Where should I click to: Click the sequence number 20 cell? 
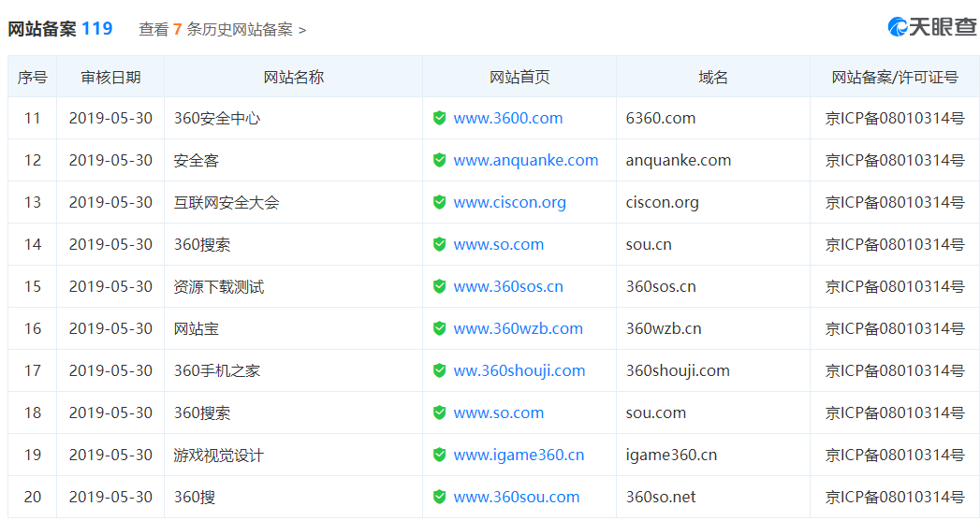[x=33, y=498]
